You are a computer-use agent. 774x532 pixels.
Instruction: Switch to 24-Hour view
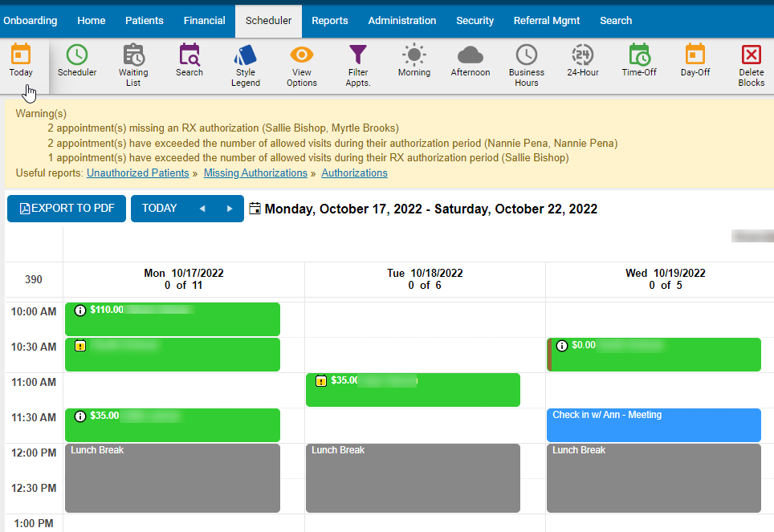(x=581, y=64)
